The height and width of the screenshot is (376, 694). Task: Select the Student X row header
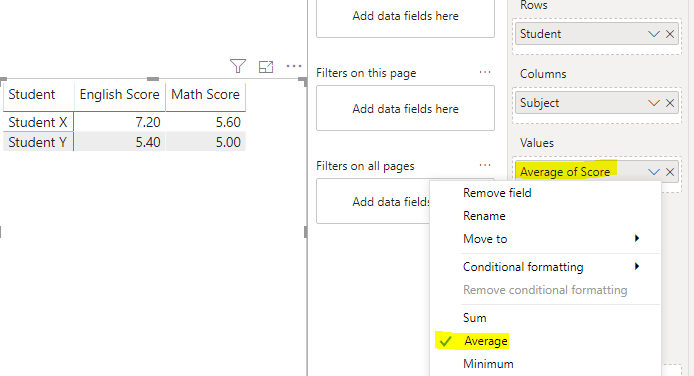click(x=38, y=122)
